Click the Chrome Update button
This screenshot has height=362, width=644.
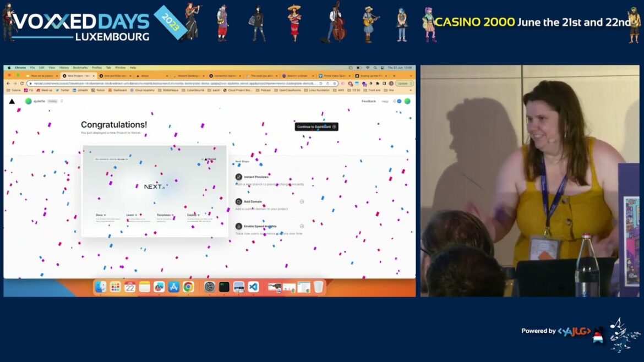(x=404, y=83)
